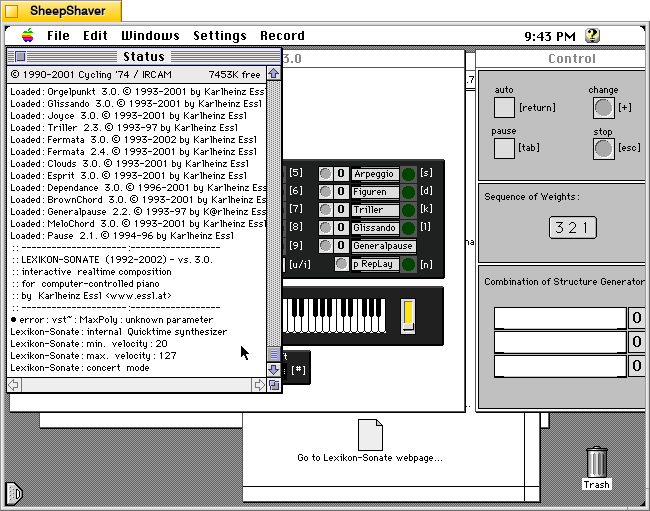This screenshot has width=650, height=511.
Task: Click the second Structure Generator combination field
Action: pyautogui.click(x=560, y=342)
